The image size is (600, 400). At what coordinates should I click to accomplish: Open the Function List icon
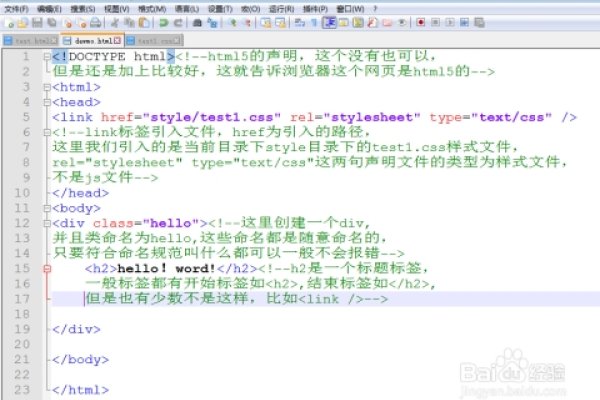click(372, 23)
